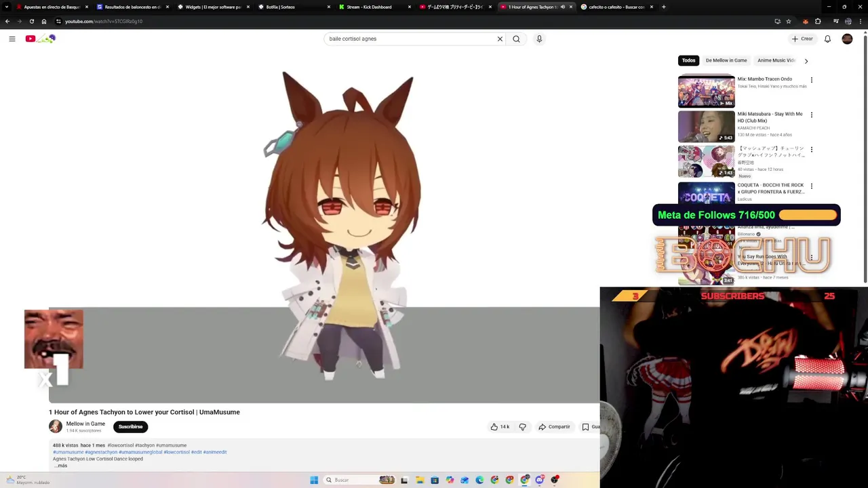Close the Stream - Kick Dashboard tab
The height and width of the screenshot is (488, 868).
click(x=410, y=7)
